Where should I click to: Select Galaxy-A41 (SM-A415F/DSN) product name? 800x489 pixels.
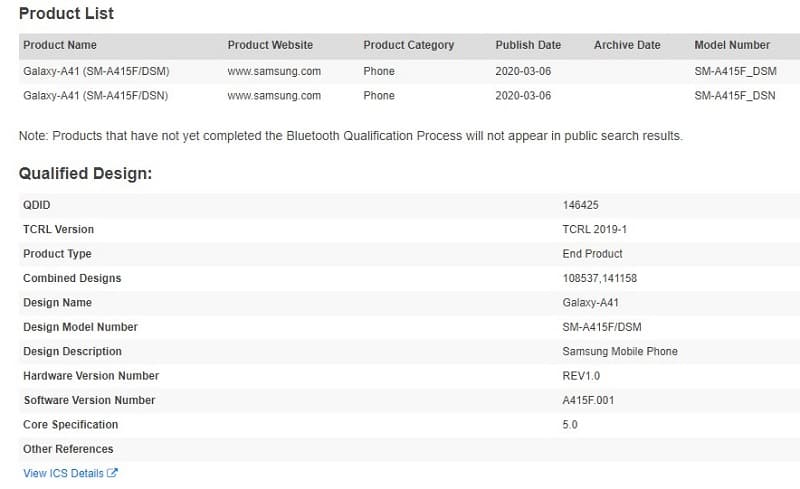tap(95, 95)
